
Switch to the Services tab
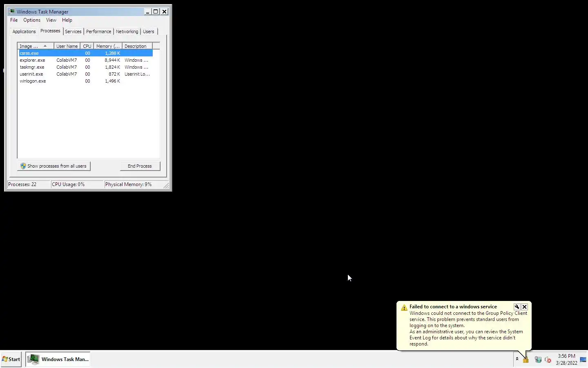[x=73, y=31]
